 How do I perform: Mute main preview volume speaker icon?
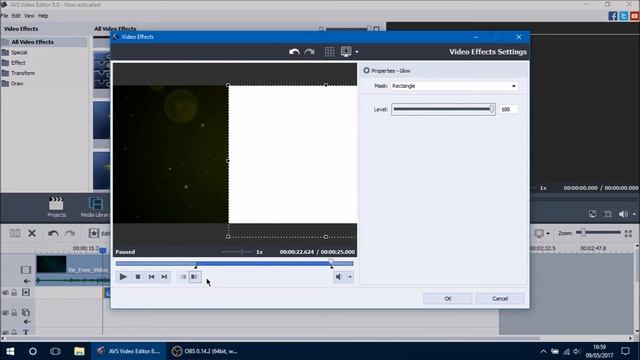623,214
